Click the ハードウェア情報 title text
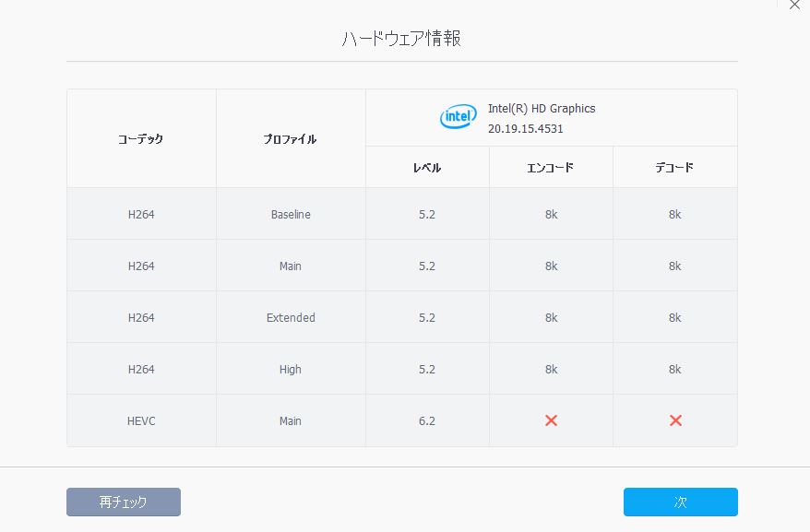This screenshot has height=532, width=810. 401,39
